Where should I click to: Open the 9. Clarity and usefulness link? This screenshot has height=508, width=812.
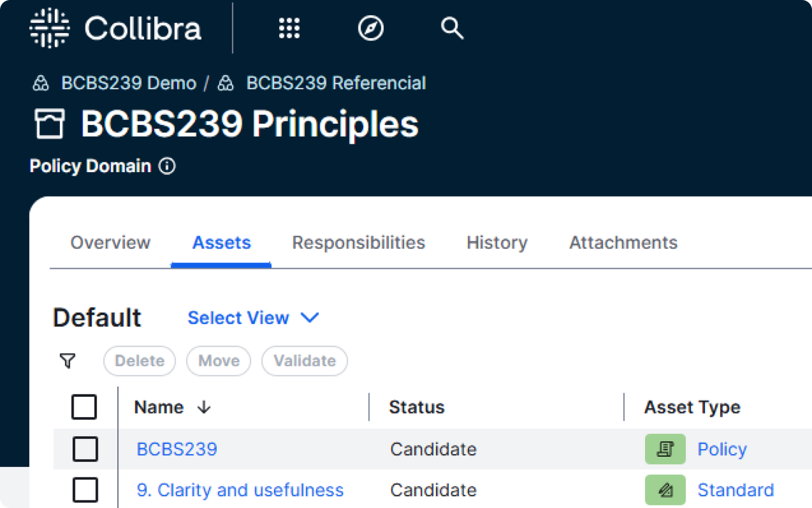tap(240, 490)
